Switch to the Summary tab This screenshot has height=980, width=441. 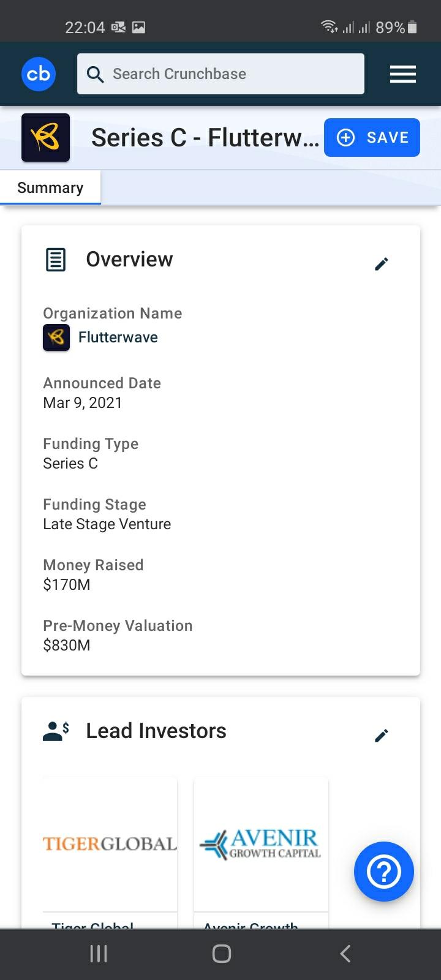coord(50,188)
